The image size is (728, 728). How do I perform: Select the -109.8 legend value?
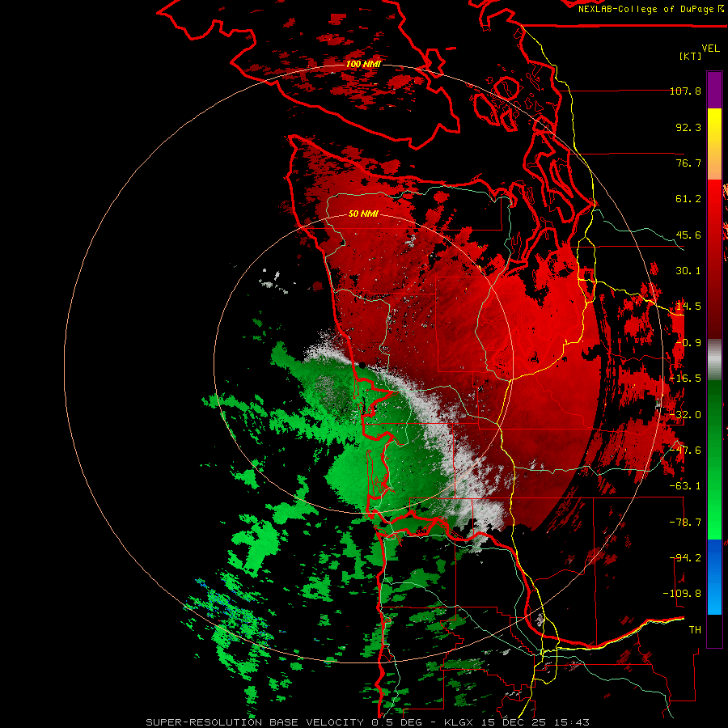682,594
